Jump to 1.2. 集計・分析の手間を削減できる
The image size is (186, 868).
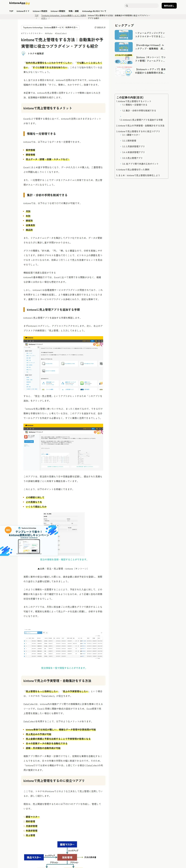(x=139, y=111)
